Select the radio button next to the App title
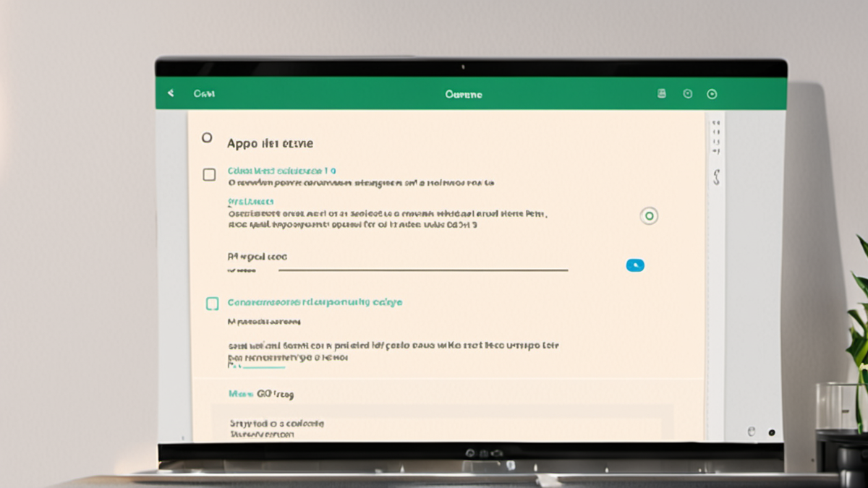This screenshot has width=868, height=488. coord(207,138)
